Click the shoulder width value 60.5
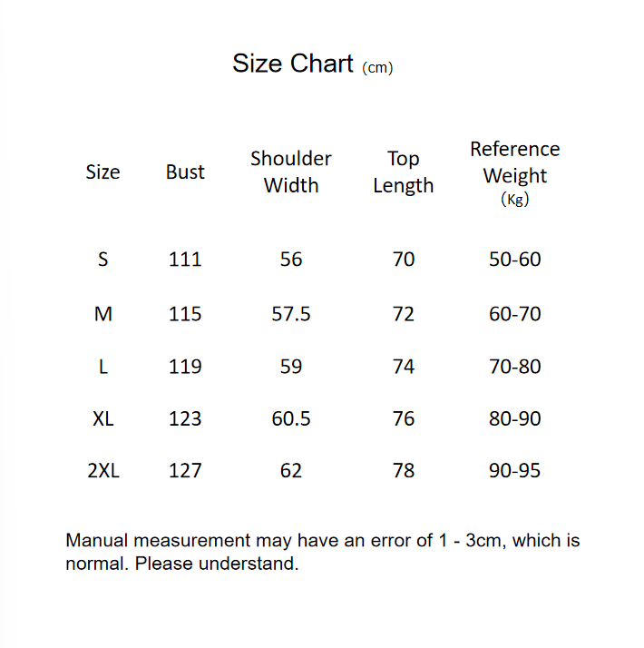 291,418
